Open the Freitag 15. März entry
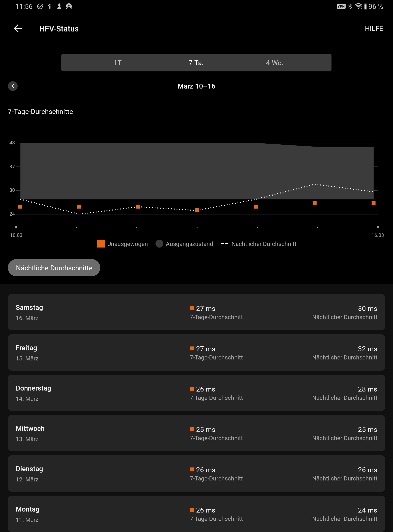The height and width of the screenshot is (532, 393). click(196, 352)
